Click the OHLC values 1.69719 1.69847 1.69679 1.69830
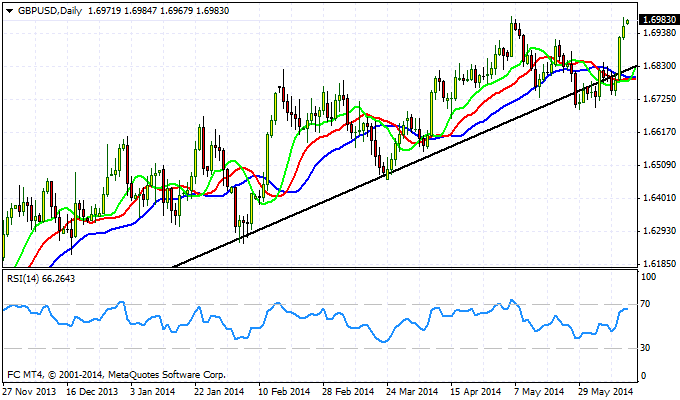680x400 pixels. tap(158, 11)
